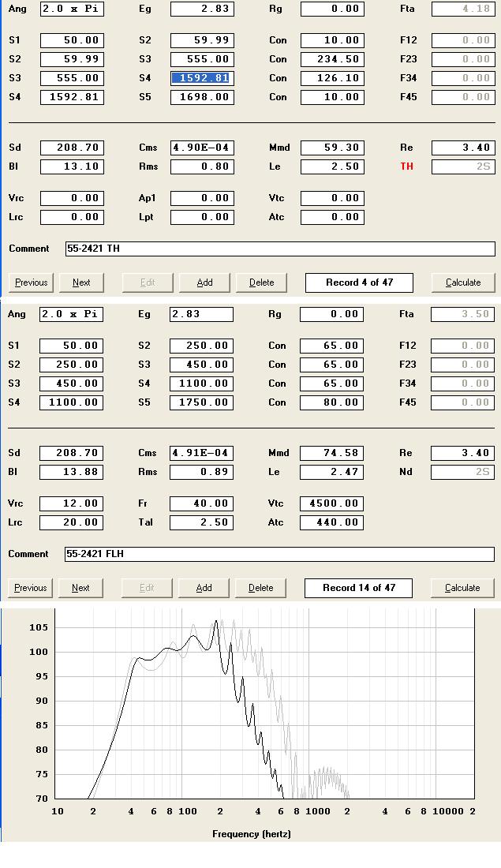The width and height of the screenshot is (501, 868).
Task: Click the Eg field with 2.83 in top panel
Action: [x=203, y=9]
